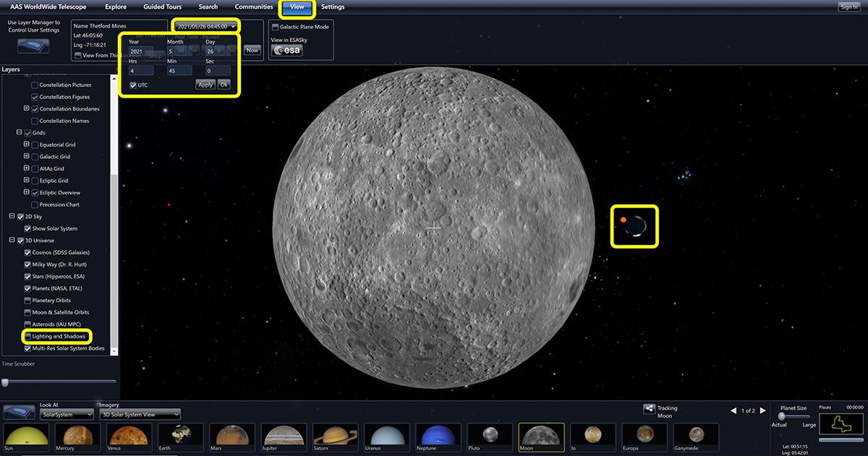The width and height of the screenshot is (868, 456).
Task: Open the SolarSystem Look At dropdown
Action: (x=68, y=414)
